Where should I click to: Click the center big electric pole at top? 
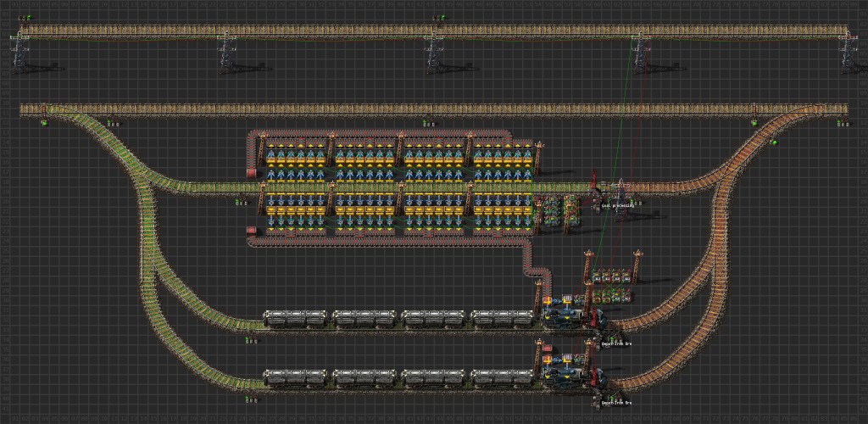pos(435,51)
